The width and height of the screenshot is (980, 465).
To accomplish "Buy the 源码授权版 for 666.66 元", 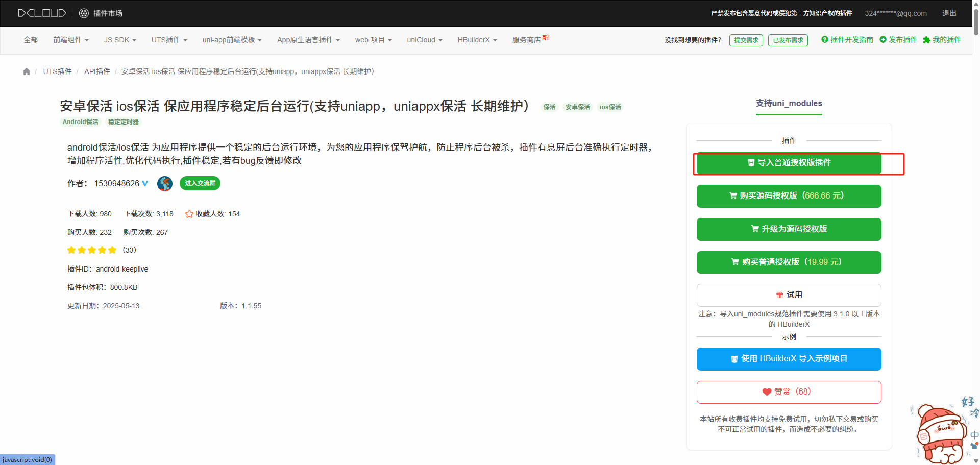I will click(789, 196).
